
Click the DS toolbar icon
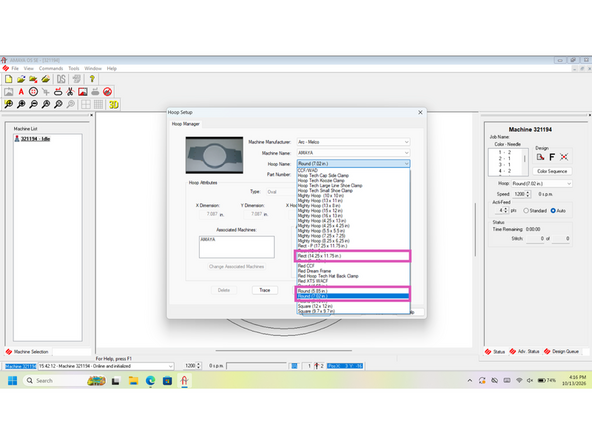point(61,79)
